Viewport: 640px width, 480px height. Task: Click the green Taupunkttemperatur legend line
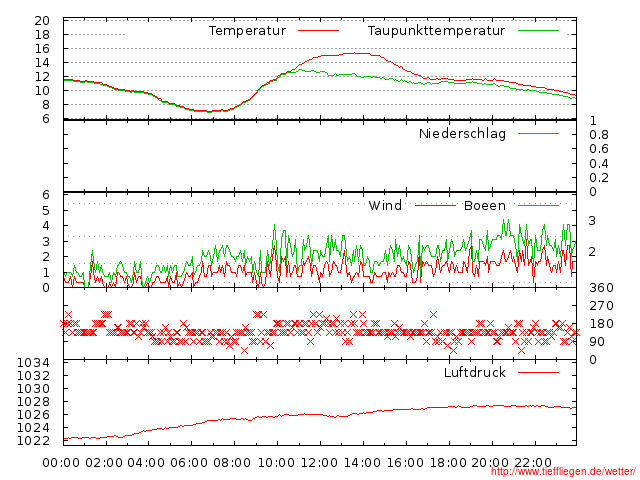point(538,31)
